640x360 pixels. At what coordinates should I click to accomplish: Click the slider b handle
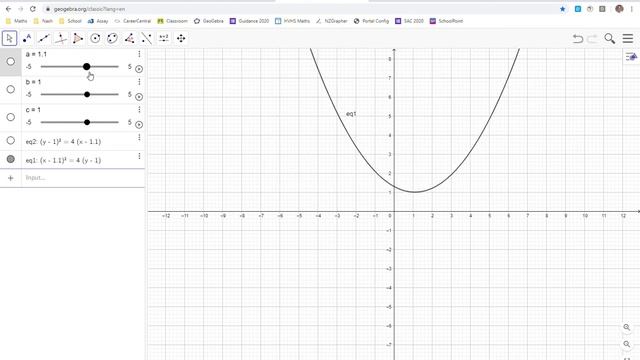click(x=87, y=94)
